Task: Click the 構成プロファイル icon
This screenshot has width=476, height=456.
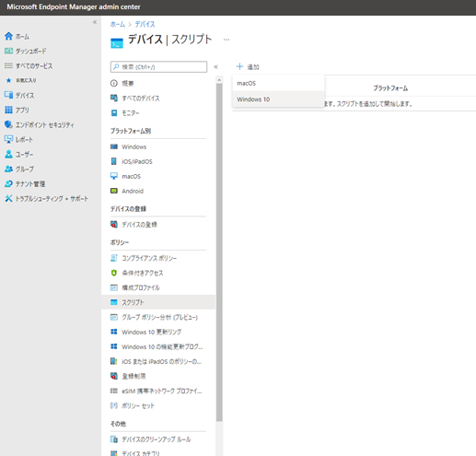Action: click(114, 287)
